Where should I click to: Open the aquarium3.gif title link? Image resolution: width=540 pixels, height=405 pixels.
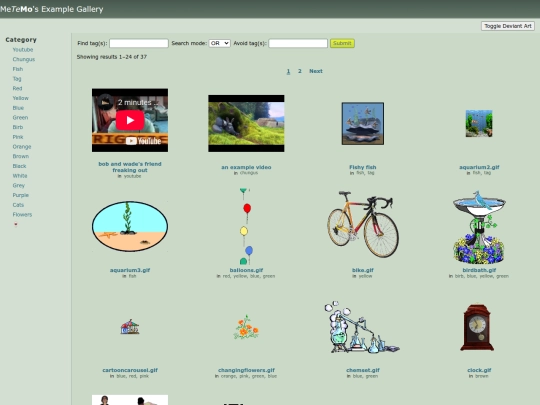[x=130, y=270]
